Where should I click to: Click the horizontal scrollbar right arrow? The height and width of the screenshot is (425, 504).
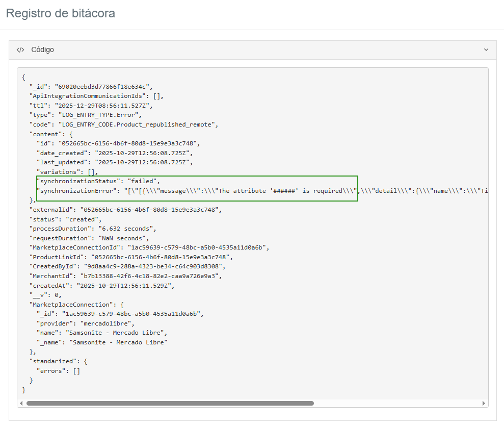pos(484,403)
